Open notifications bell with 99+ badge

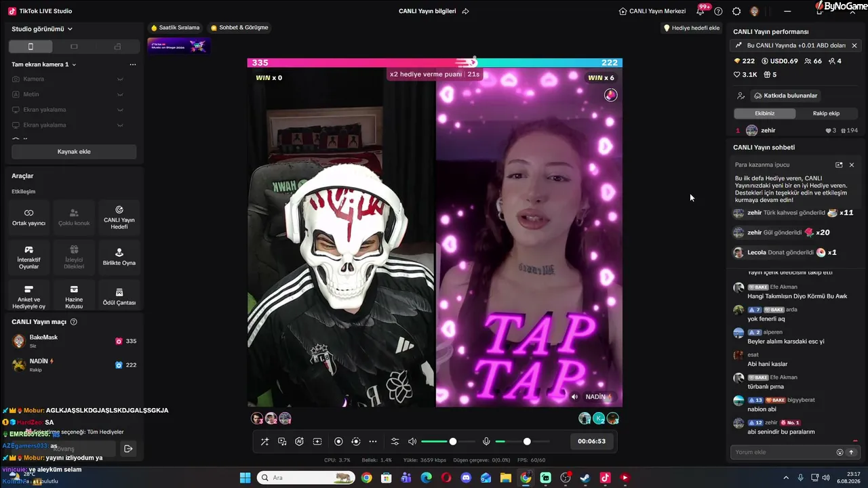(x=701, y=11)
